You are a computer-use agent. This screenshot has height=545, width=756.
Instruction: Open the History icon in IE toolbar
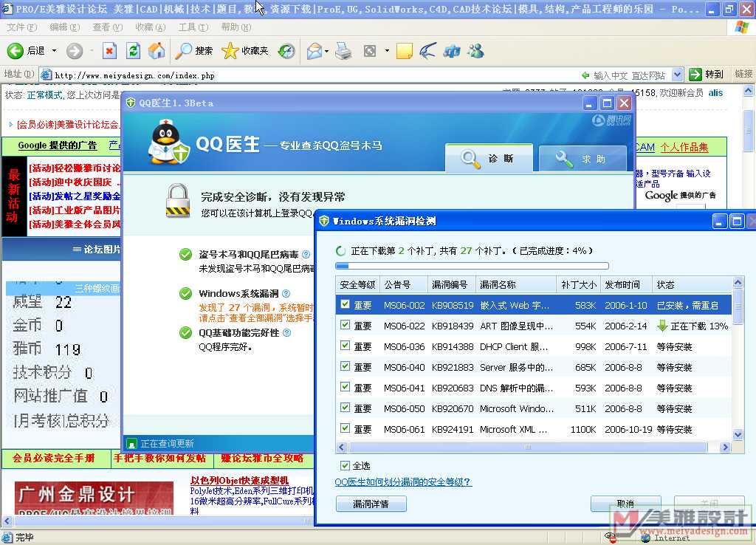coord(286,51)
